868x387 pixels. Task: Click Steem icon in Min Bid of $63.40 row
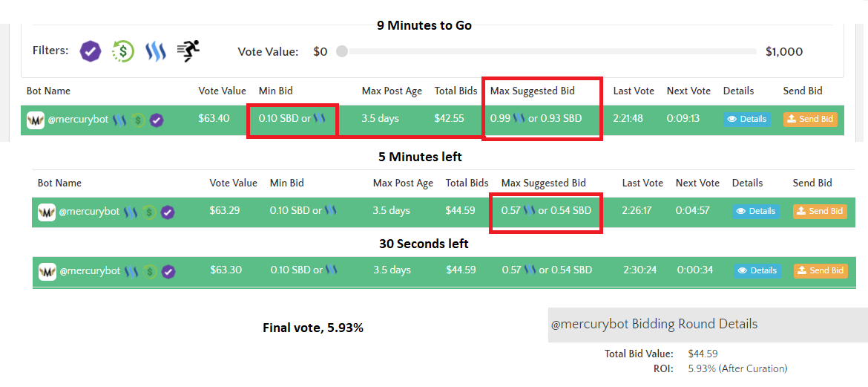coord(320,118)
